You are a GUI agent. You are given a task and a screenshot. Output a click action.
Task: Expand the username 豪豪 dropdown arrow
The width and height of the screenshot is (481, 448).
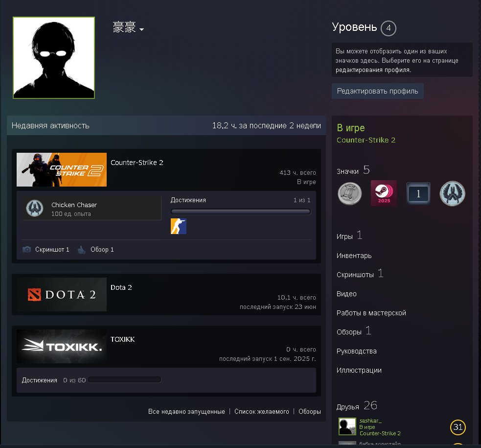[x=141, y=29]
